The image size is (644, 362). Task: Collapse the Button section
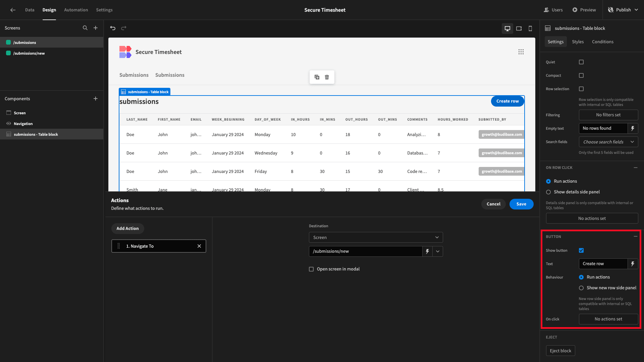[x=635, y=237]
